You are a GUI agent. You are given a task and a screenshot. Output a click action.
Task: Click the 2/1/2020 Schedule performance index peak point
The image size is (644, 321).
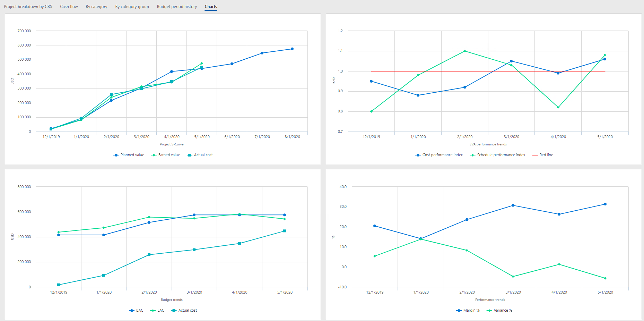[x=465, y=51]
